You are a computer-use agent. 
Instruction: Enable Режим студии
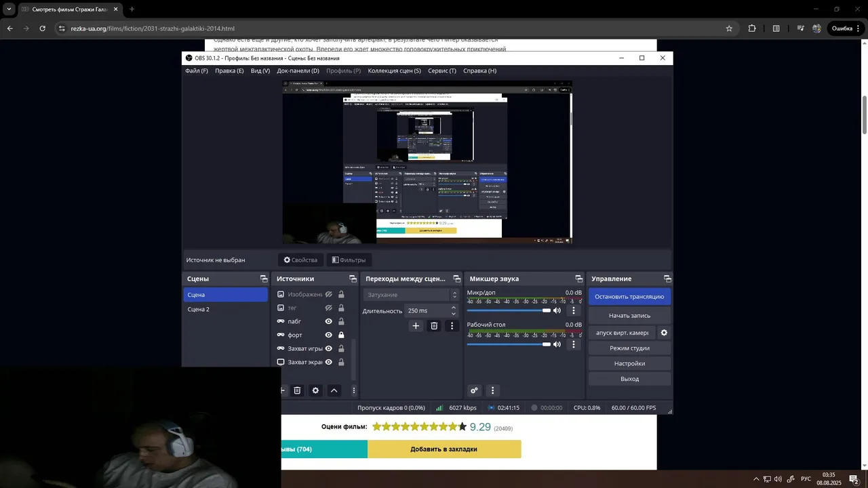click(x=629, y=348)
